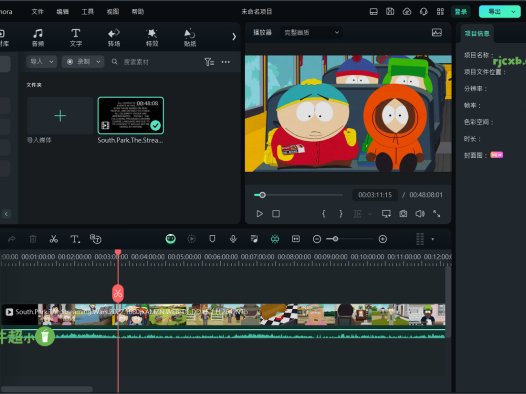Click the plus tile to import media

point(60,116)
